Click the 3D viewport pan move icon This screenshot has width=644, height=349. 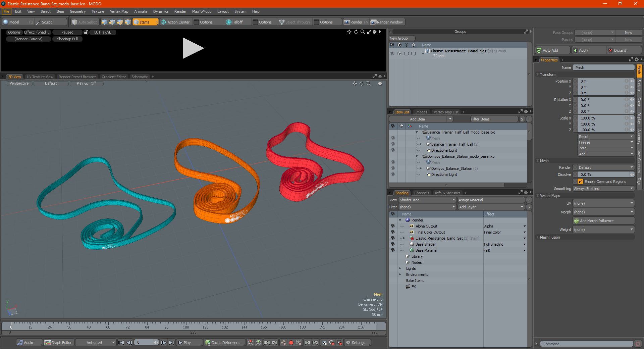coord(355,84)
